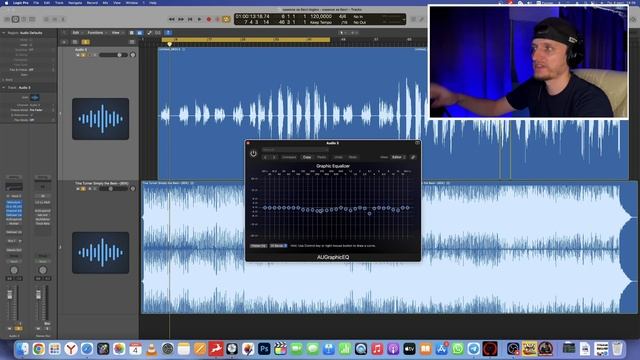Click the Audio 3 track pan knob
This screenshot has width=640, height=360.
133,55
